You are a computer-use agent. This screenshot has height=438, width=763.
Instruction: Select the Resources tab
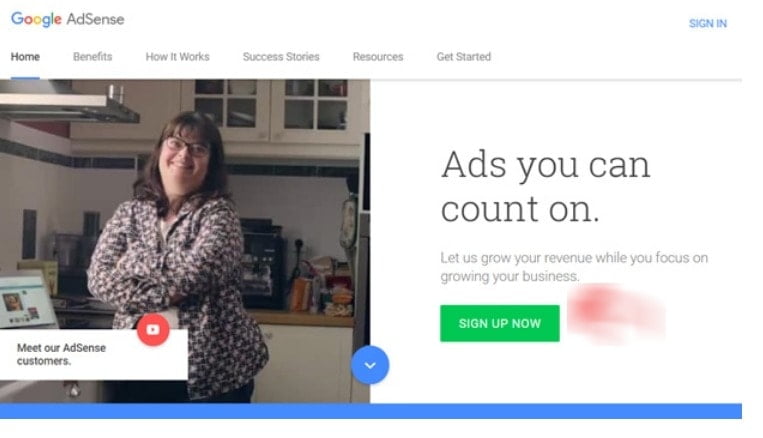click(378, 57)
